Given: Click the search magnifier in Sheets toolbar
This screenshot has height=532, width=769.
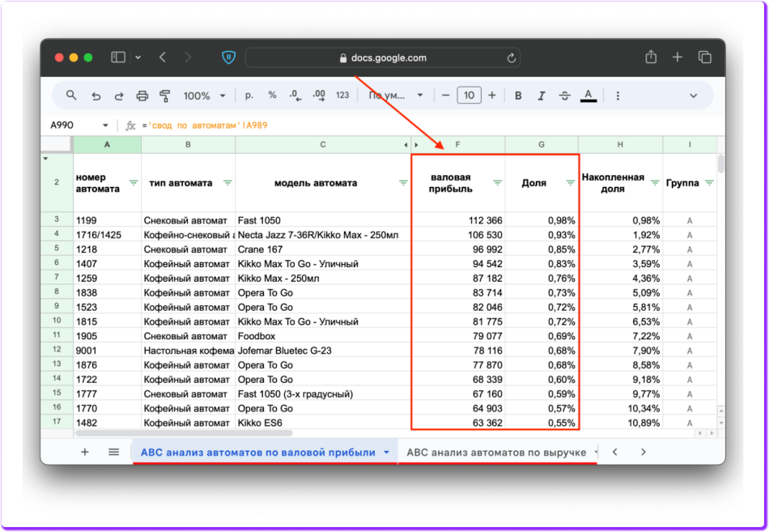Looking at the screenshot, I should 71,96.
